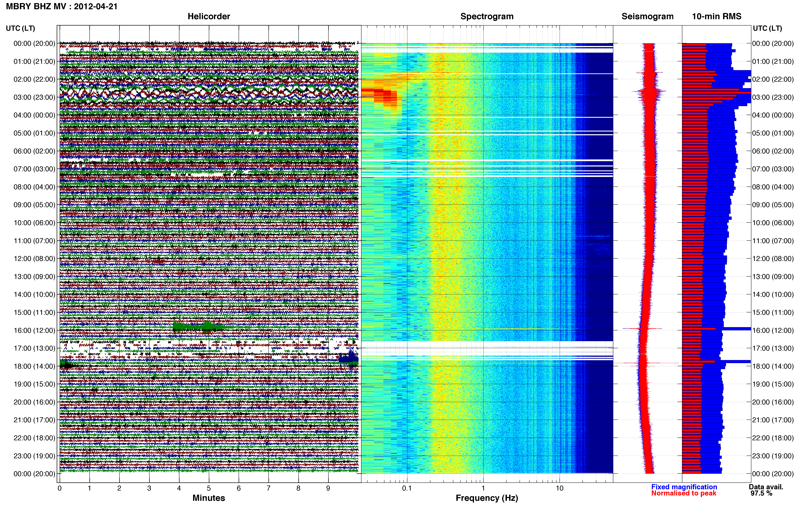Click right time label '10:00 (06:00)'
The image size is (812, 508).
point(773,223)
